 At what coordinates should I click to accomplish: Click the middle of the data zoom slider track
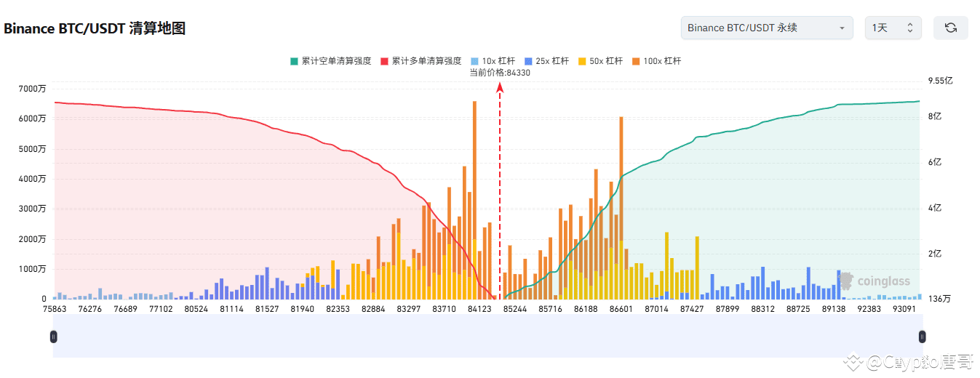[x=487, y=337]
